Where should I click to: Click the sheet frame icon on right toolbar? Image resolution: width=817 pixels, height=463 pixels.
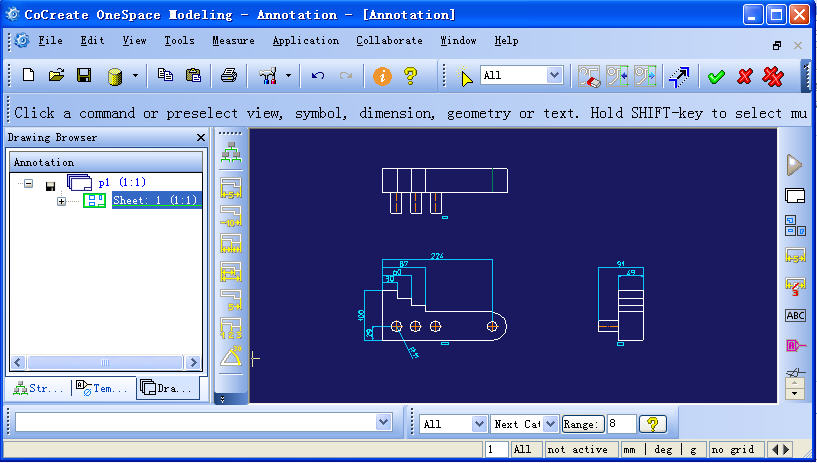pos(795,196)
